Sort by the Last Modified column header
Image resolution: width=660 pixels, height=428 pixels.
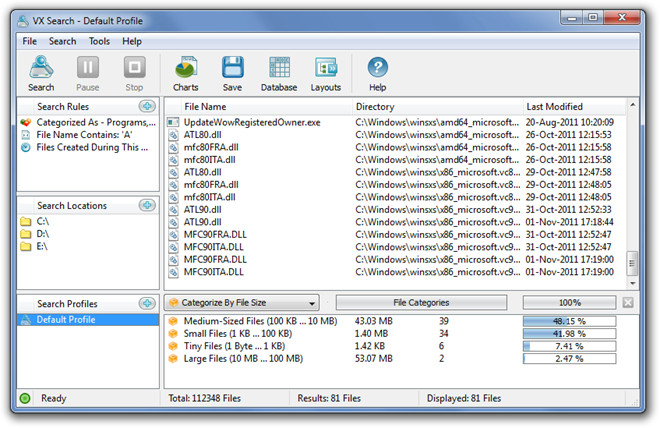pyautogui.click(x=554, y=106)
